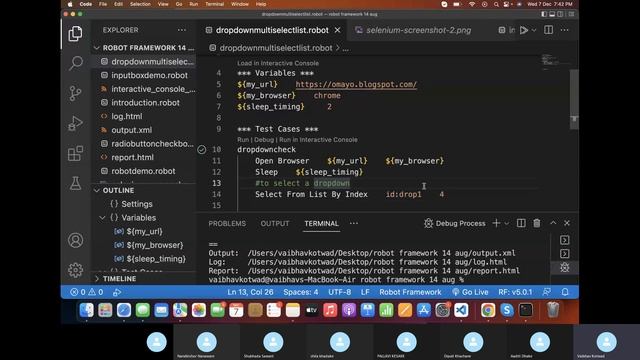This screenshot has height=360, width=640.
Task: Toggle the bottom panel layout button
Action: [552, 14]
